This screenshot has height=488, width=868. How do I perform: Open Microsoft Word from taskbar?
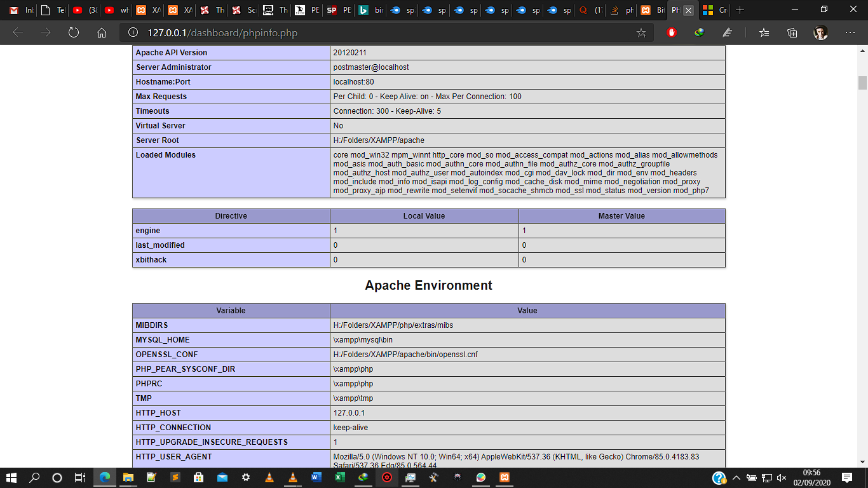(316, 478)
